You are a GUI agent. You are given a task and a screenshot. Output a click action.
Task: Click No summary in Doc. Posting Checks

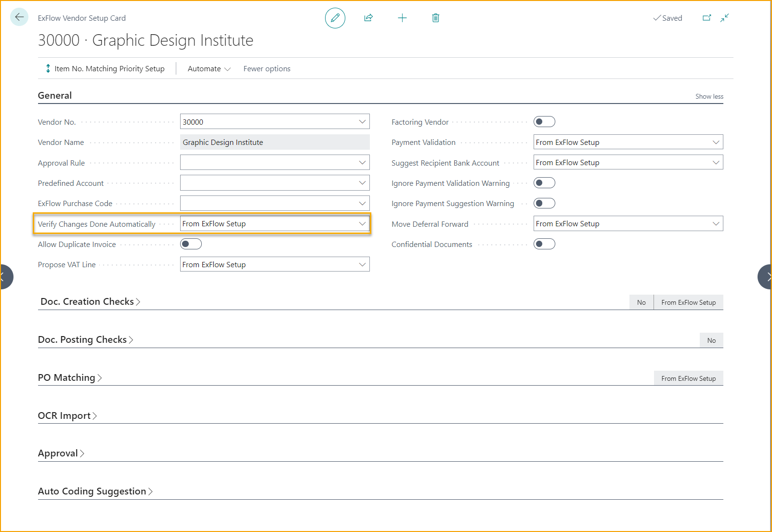pos(711,340)
